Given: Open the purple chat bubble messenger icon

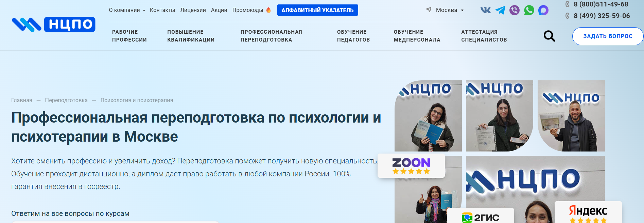Looking at the screenshot, I should [543, 10].
